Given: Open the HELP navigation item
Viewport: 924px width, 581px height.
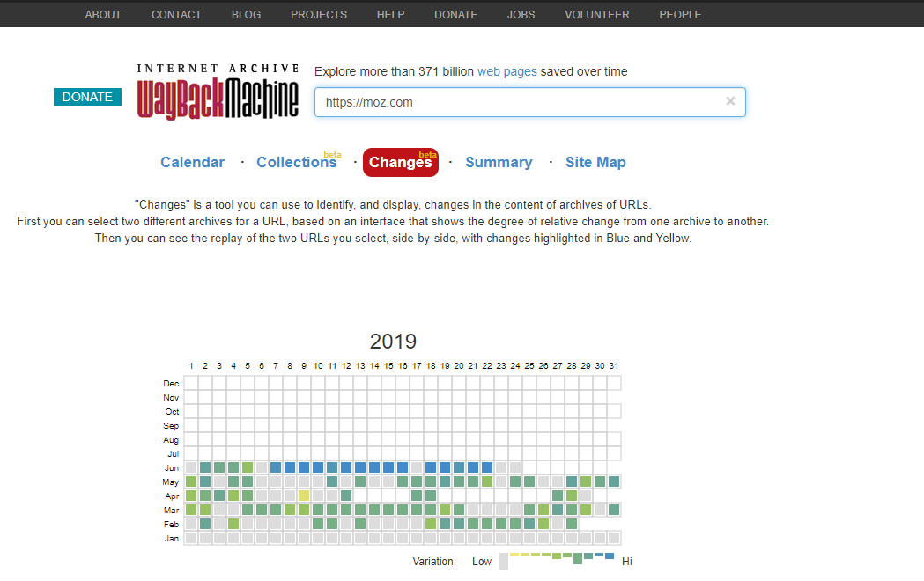Looking at the screenshot, I should (x=391, y=15).
